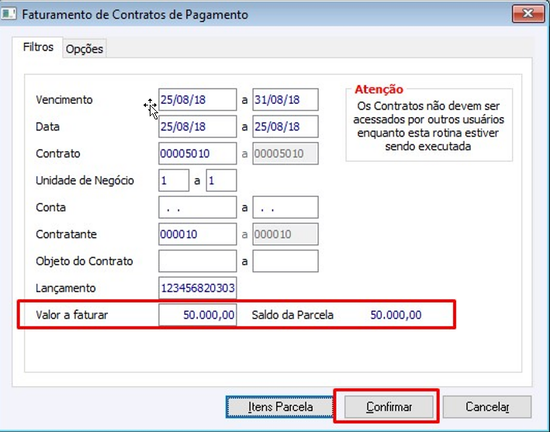Select the Lançamento number field
This screenshot has height=432, width=550.
point(197,288)
